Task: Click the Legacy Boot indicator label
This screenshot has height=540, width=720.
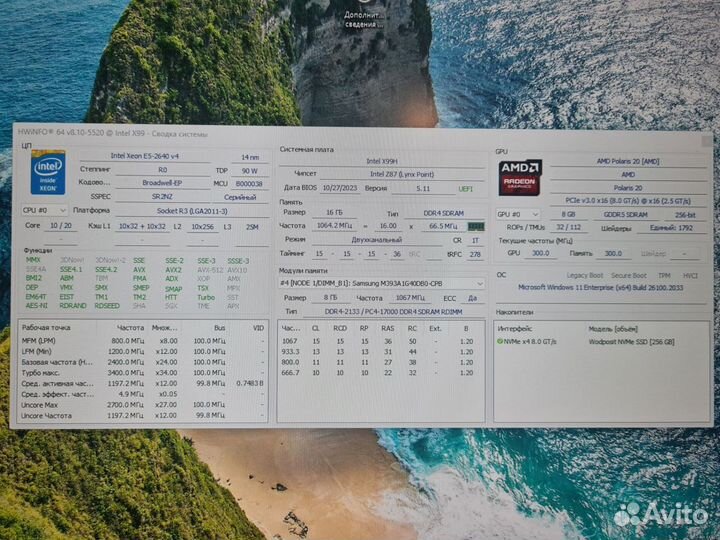Action: (584, 275)
